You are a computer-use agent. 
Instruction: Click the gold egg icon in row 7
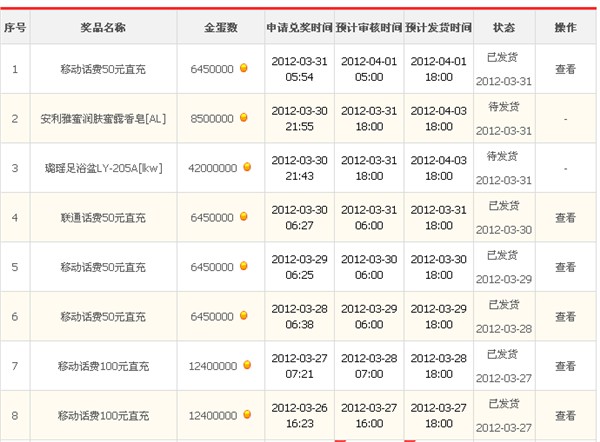[x=247, y=365]
